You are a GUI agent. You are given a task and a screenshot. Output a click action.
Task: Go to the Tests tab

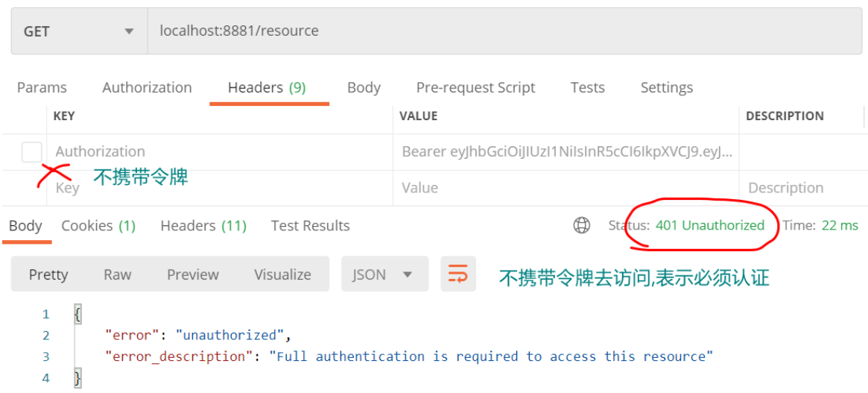click(587, 87)
